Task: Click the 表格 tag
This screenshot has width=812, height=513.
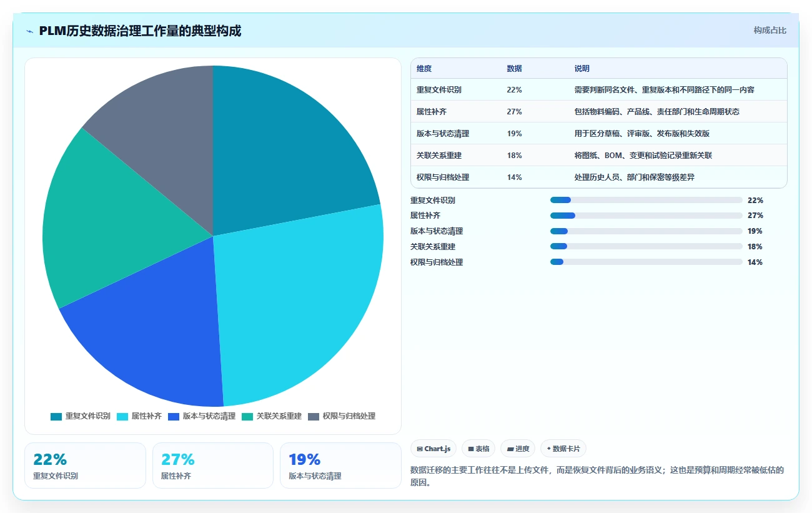Action: click(x=478, y=449)
